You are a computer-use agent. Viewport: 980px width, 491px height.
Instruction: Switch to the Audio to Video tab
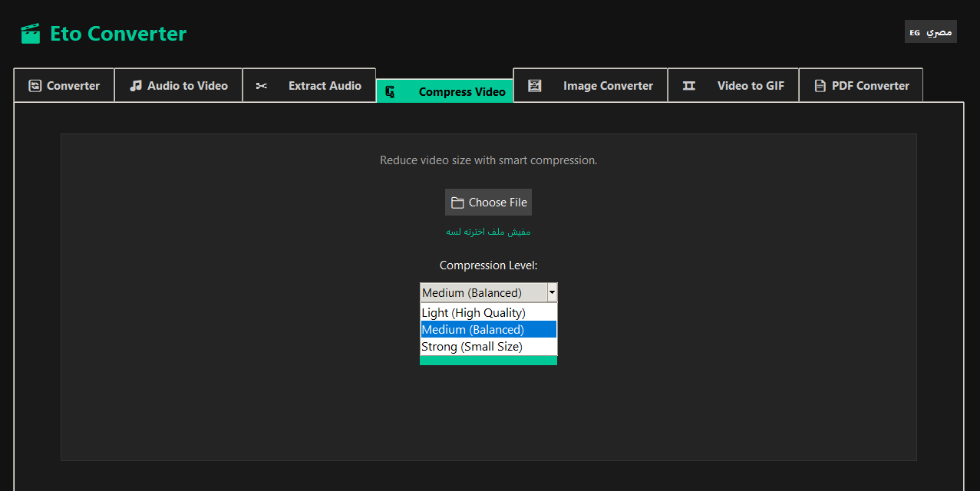(179, 85)
